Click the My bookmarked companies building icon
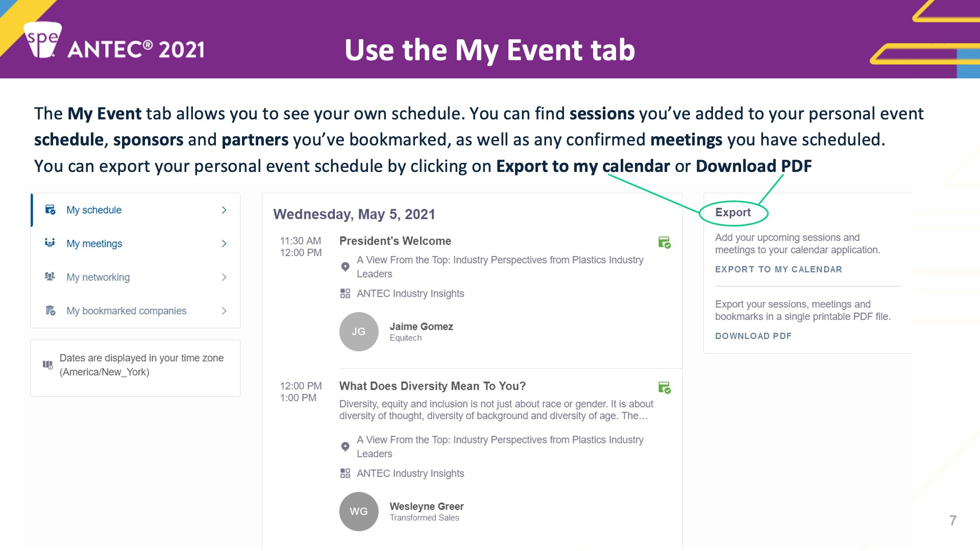Screen dimensions: 980x551 (50, 310)
